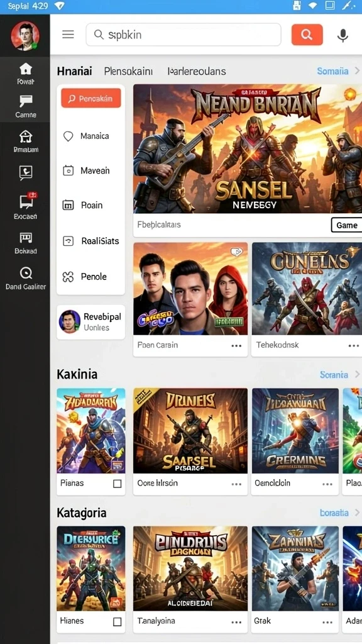The height and width of the screenshot is (644, 362).
Task: Click the Fbebicalrais banner caption
Action: click(x=159, y=225)
